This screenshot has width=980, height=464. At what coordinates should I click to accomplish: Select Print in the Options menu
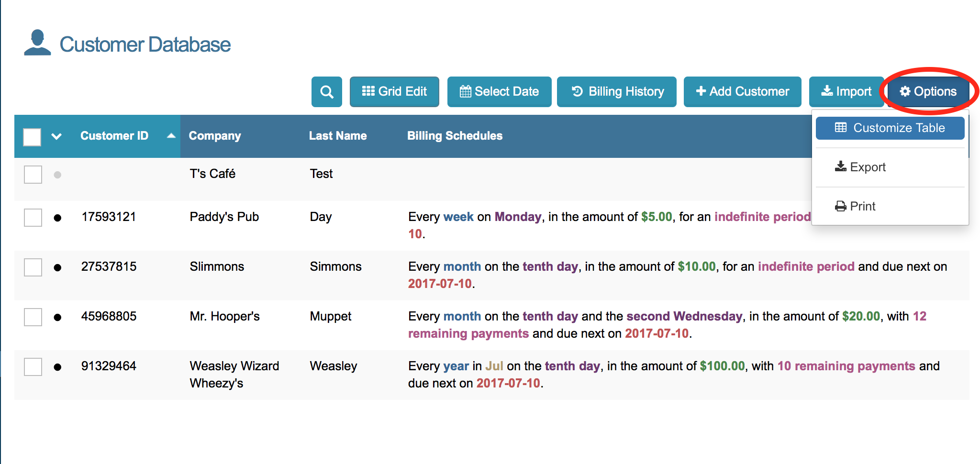pyautogui.click(x=855, y=206)
